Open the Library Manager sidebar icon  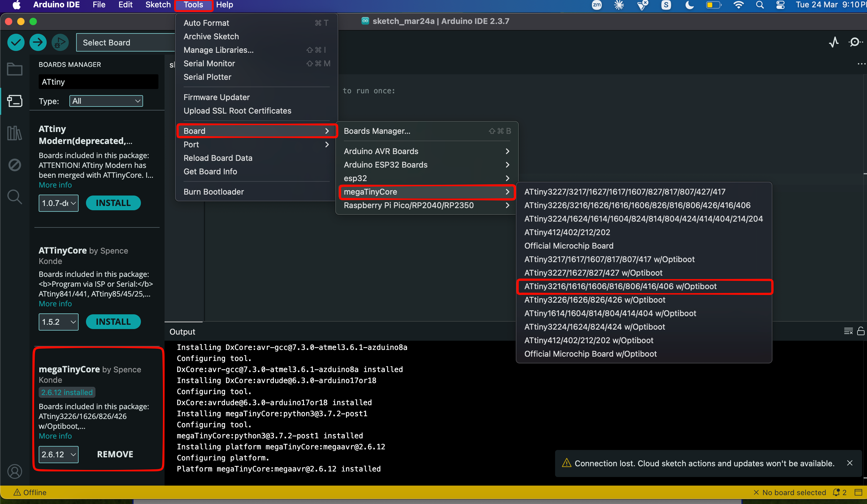point(14,133)
